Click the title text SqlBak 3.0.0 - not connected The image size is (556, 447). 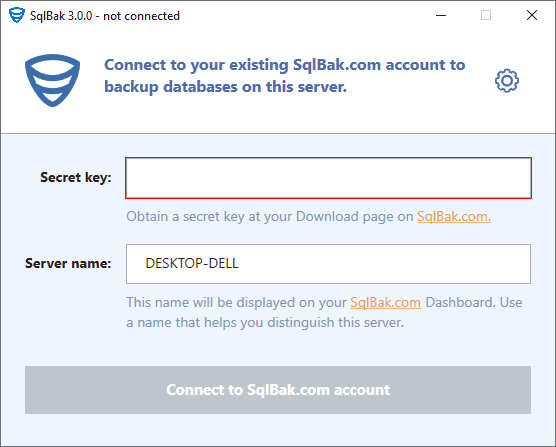105,16
